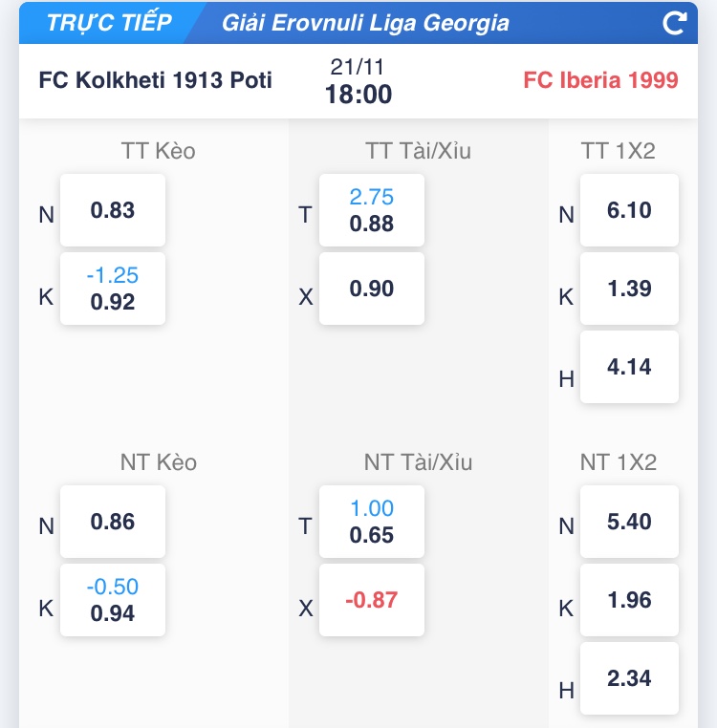Pick NT Tài 1.00 odds 0.65
The width and height of the screenshot is (717, 728).
[372, 522]
